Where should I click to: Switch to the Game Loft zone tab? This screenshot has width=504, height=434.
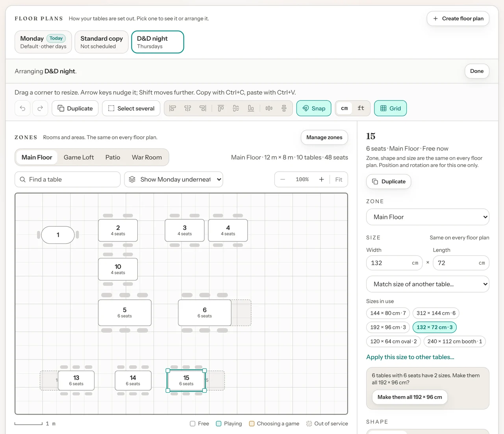(79, 158)
